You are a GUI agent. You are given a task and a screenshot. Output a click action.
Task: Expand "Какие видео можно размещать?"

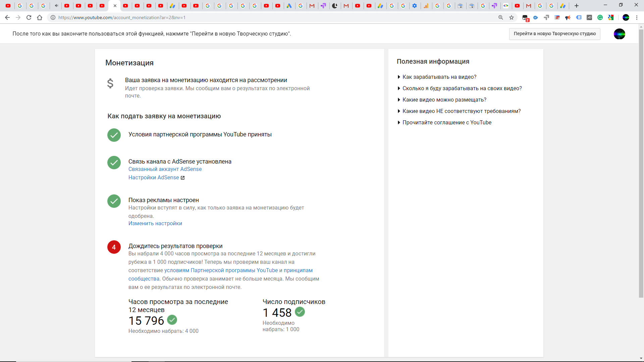coord(444,100)
